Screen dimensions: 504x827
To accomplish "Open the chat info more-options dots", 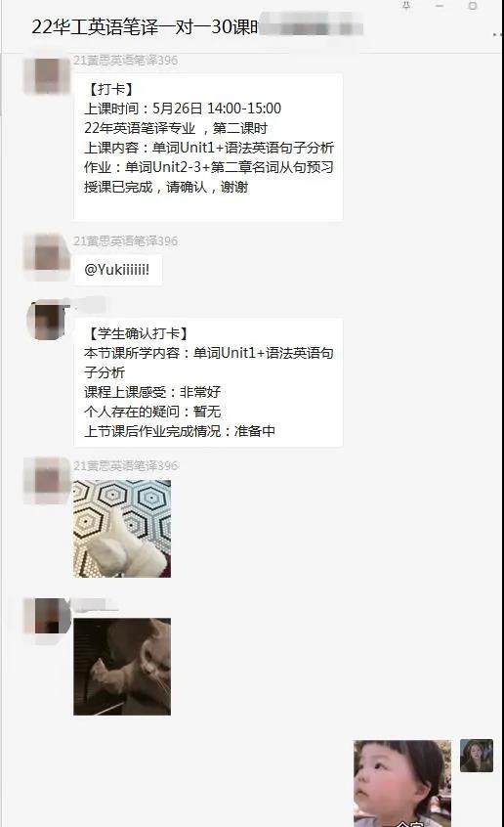I will click(498, 34).
